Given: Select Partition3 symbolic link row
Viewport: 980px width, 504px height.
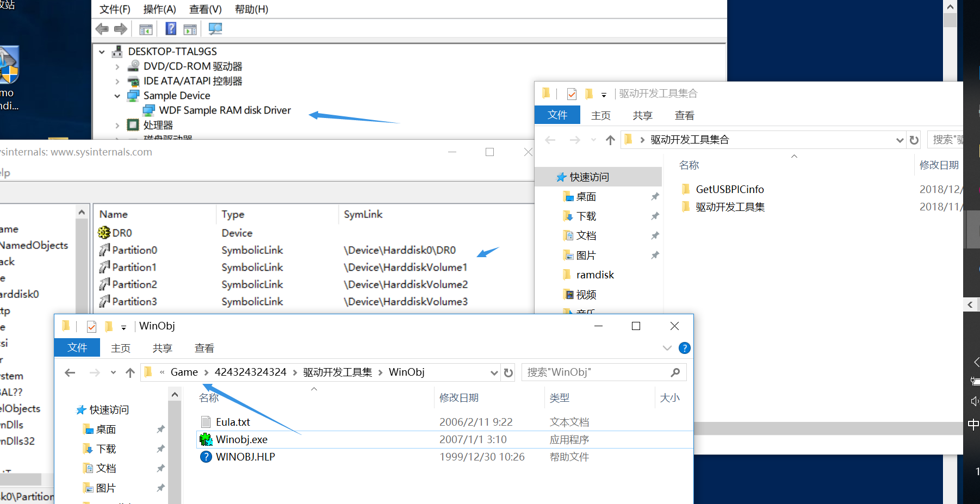Looking at the screenshot, I should [x=134, y=301].
